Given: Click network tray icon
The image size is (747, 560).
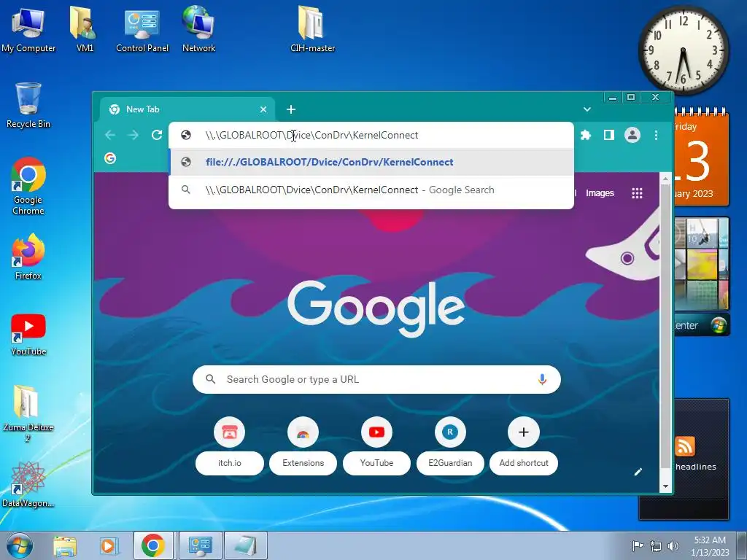Looking at the screenshot, I should 656,546.
